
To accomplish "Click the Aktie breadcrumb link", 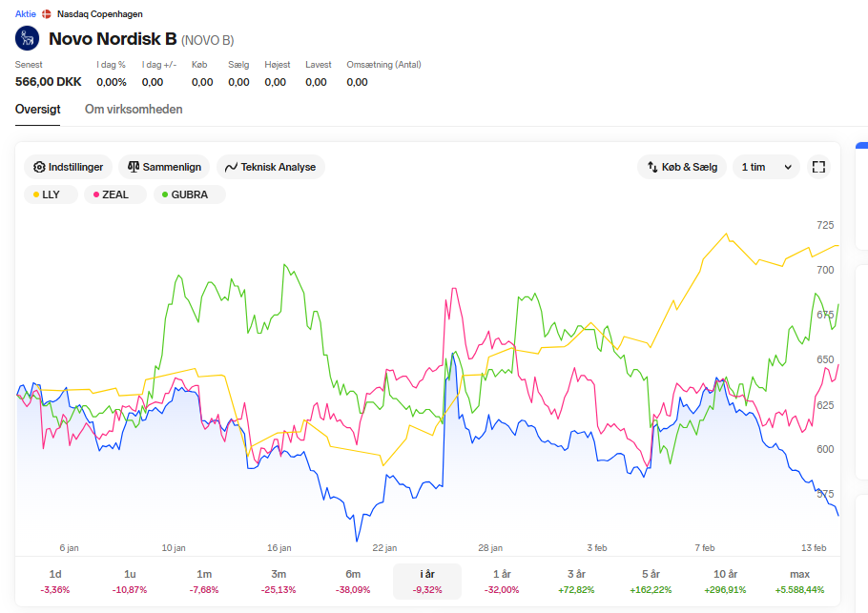I will click(x=26, y=14).
